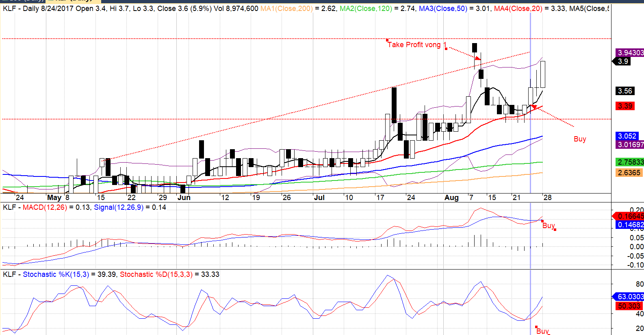Click the "Take Profit vong 1" annotation text

click(x=416, y=45)
